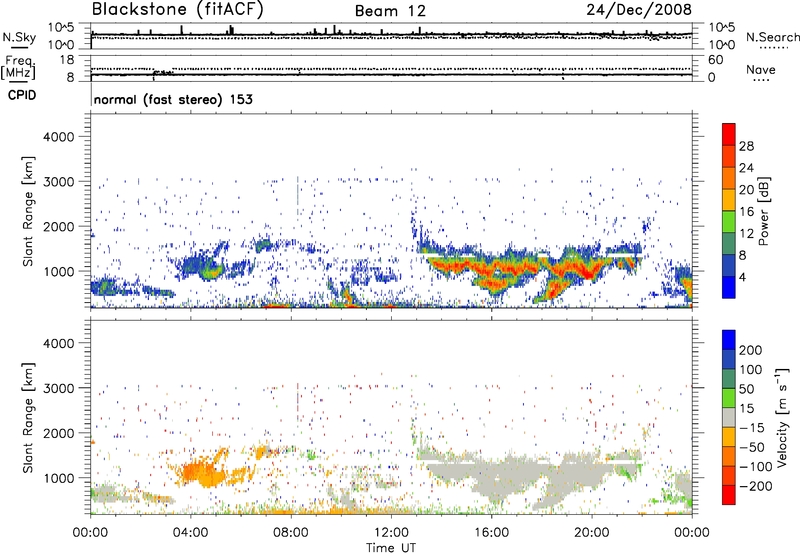Pick the blue top segment of Velocity color bar
Viewport: 800px width, 554px height.
(729, 340)
